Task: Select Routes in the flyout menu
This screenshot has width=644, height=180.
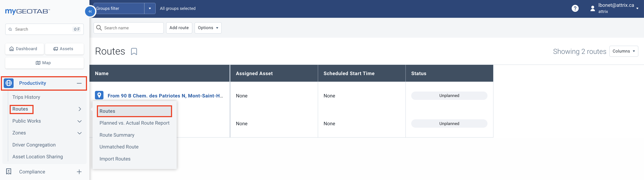Action: coord(135,111)
